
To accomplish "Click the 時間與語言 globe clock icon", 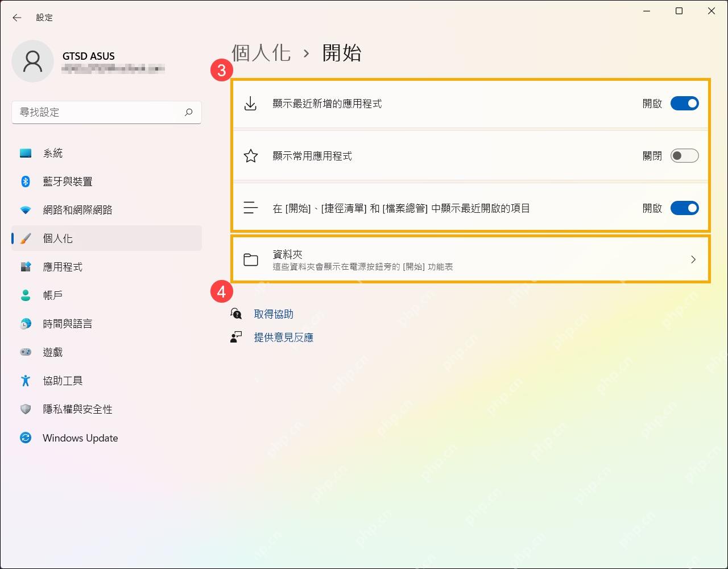I will 26,324.
